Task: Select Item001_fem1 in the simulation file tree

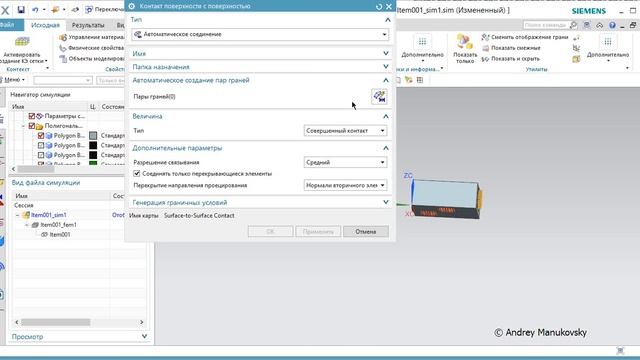Action: point(58,225)
